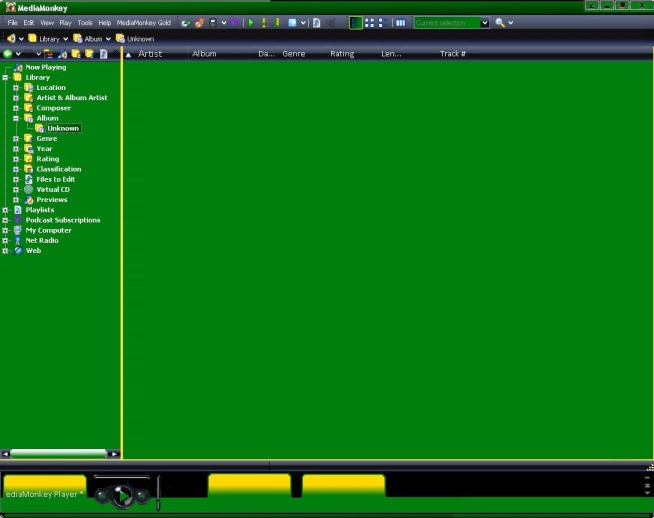Click the Web globe tree icon
The width and height of the screenshot is (654, 518).
18,251
